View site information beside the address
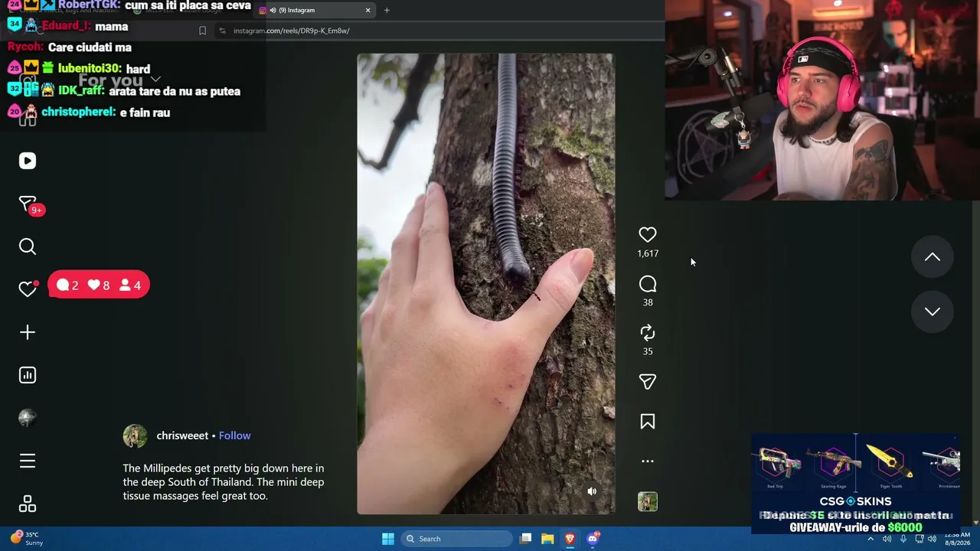Viewport: 980px width, 551px height. (222, 31)
